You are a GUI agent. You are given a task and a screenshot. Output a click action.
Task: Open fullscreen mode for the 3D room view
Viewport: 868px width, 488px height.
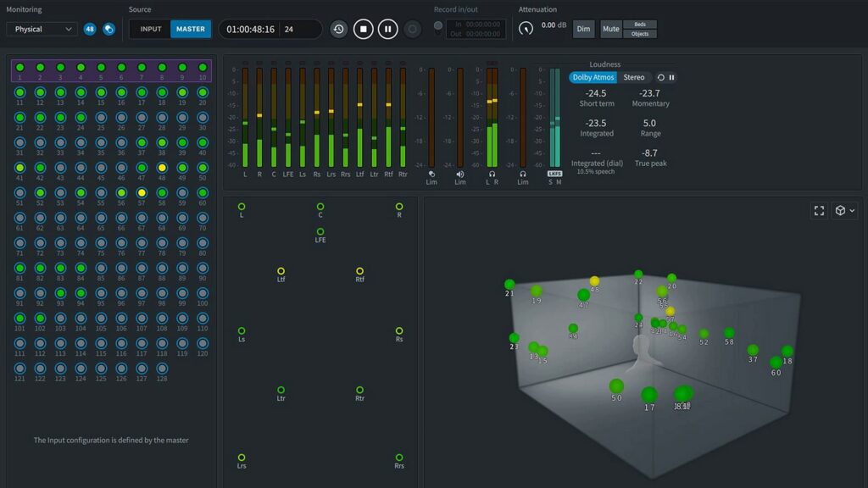[x=819, y=210]
